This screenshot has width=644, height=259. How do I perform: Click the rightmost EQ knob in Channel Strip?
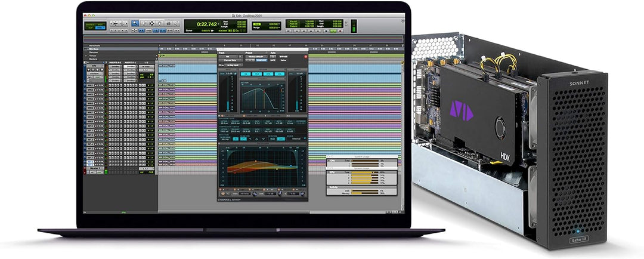[303, 193]
